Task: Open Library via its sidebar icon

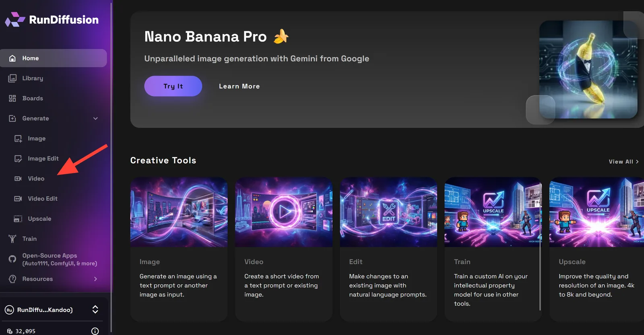Action: (x=12, y=78)
